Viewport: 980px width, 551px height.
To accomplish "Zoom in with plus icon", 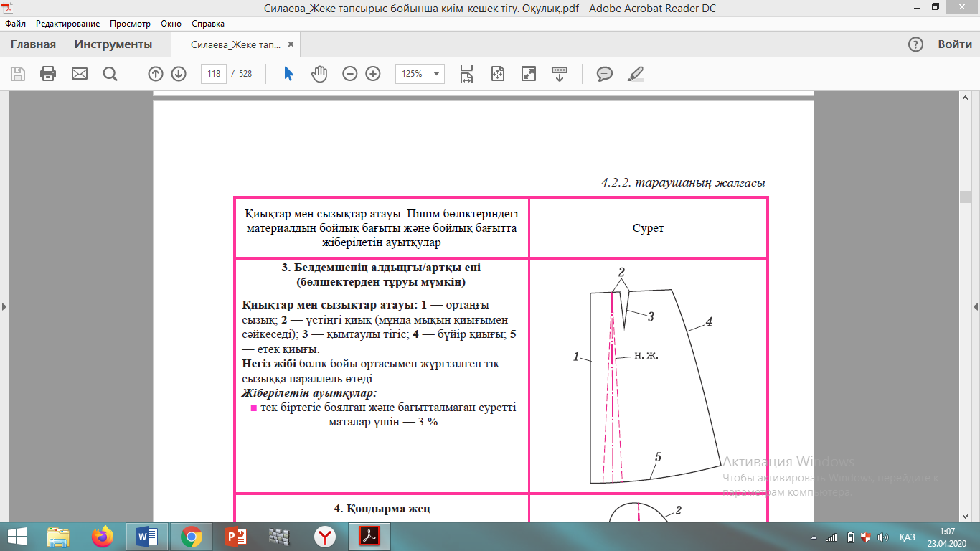I will coord(373,74).
